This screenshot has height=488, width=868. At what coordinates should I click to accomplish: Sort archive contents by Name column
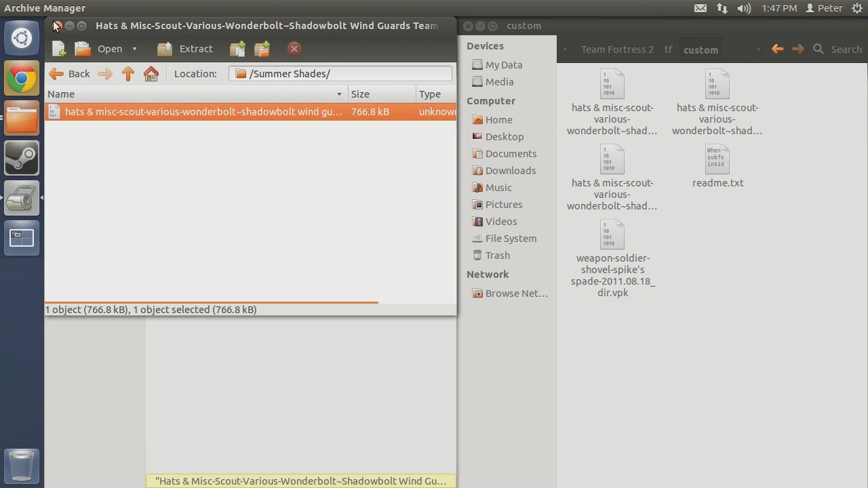[x=196, y=94]
